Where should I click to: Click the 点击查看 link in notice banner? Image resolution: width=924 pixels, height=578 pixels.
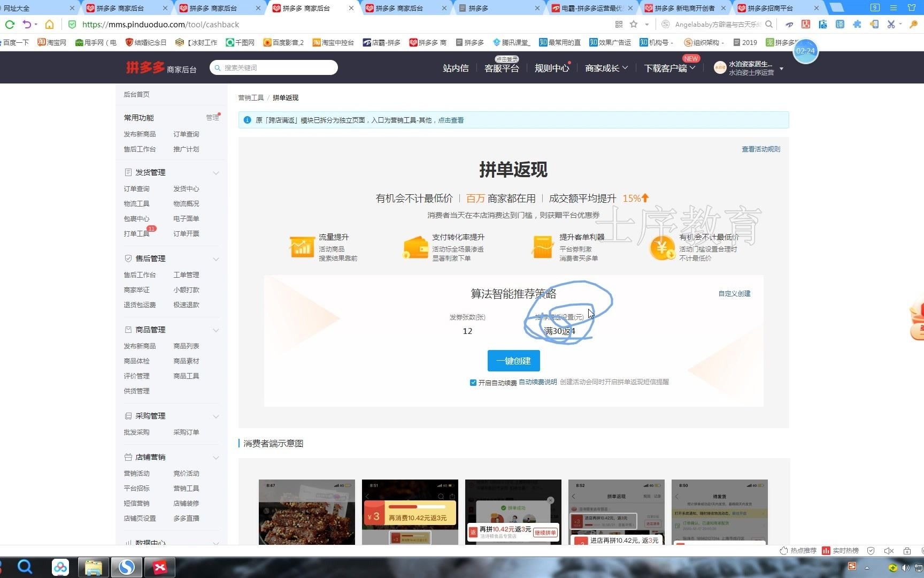451,120
